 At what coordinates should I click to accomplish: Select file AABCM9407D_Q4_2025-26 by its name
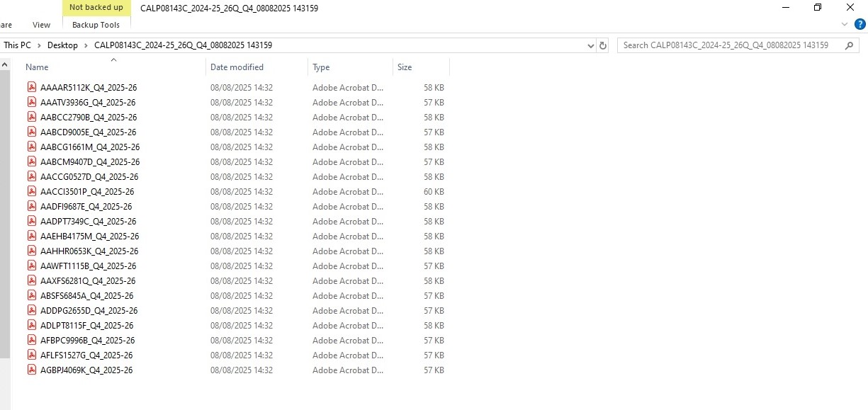click(90, 161)
